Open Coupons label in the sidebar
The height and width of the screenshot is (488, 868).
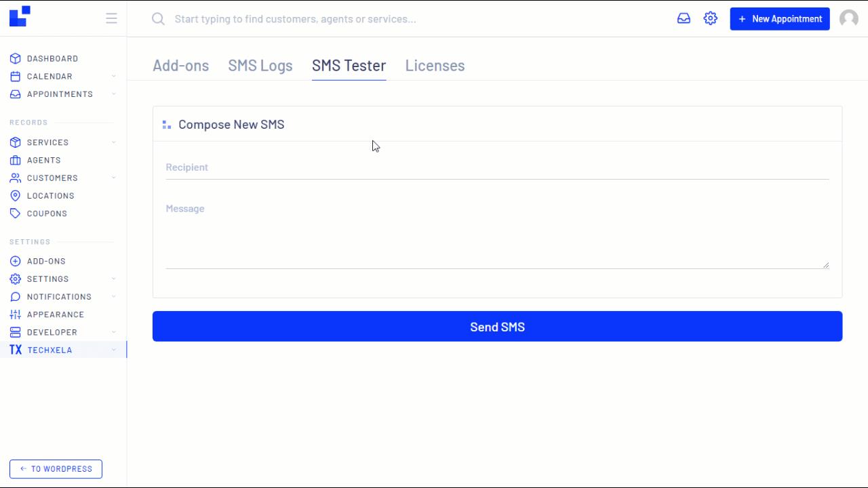click(47, 213)
